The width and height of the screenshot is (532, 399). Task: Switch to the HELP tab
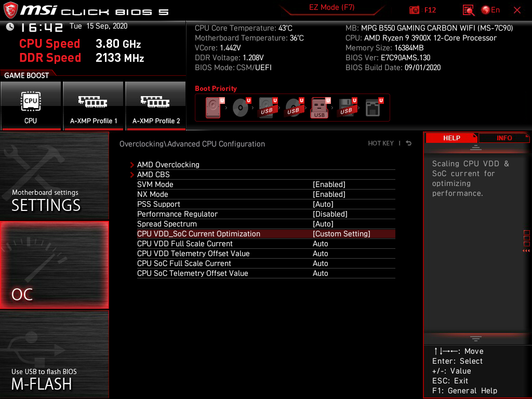click(451, 138)
